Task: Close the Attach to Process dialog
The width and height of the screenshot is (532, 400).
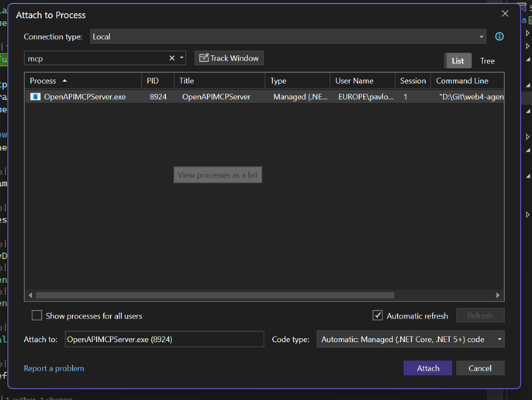Action: pyautogui.click(x=505, y=14)
